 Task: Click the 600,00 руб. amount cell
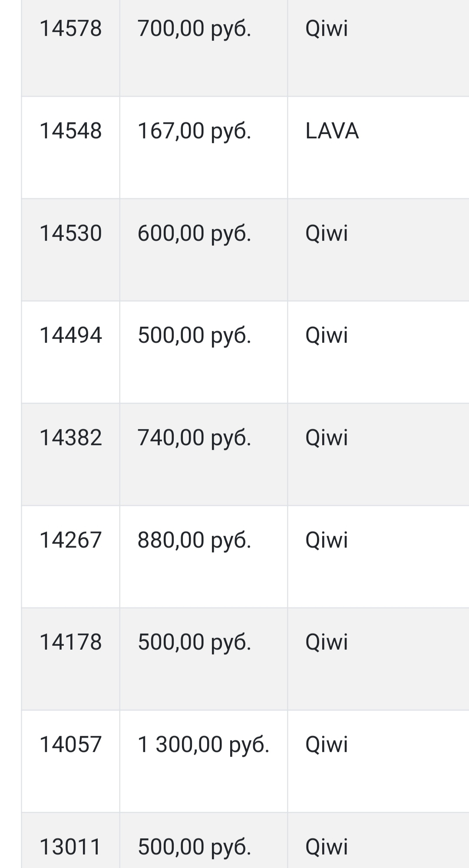pos(194,233)
